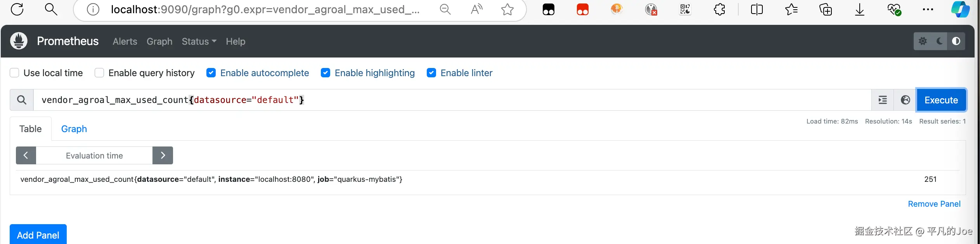Click the Execute button
The width and height of the screenshot is (980, 244).
(x=941, y=100)
